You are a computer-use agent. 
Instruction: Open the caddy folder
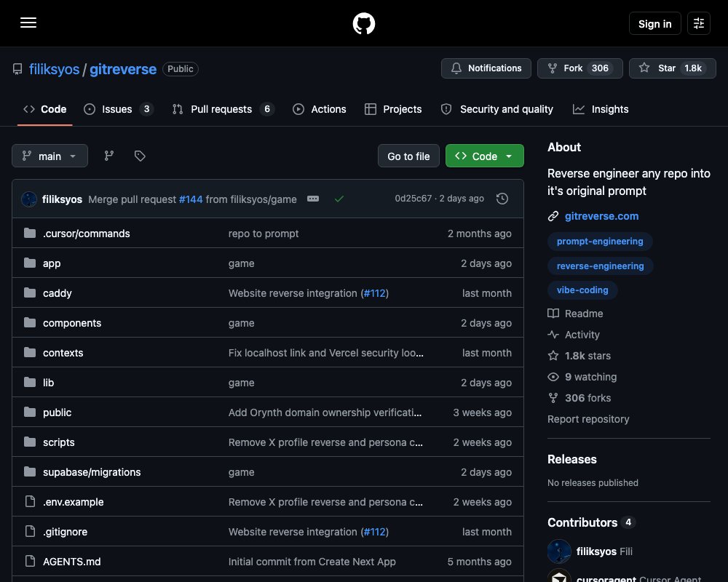tap(57, 293)
